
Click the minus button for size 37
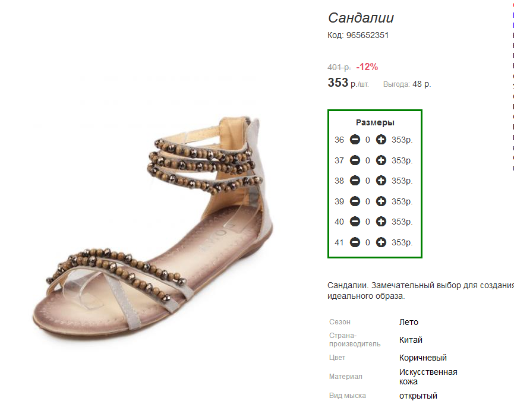[x=355, y=160]
